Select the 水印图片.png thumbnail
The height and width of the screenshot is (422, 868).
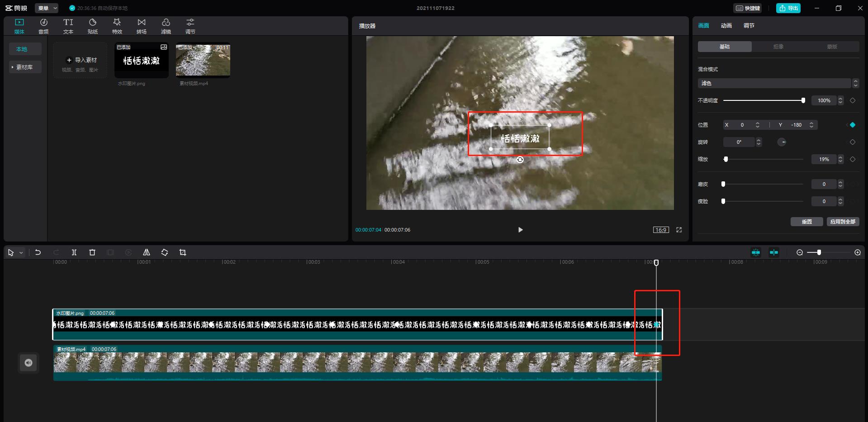point(142,60)
